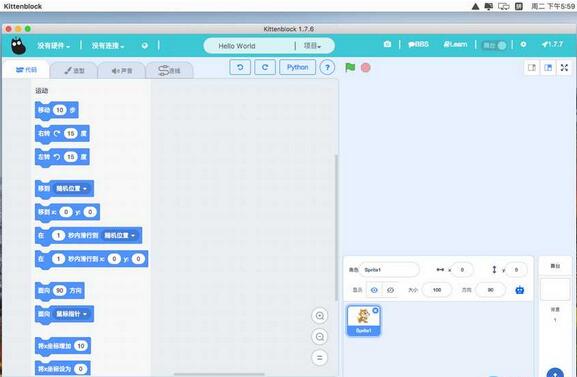Reset workspace zoom with equals button
Viewport: 577px width, 377px height.
(320, 357)
